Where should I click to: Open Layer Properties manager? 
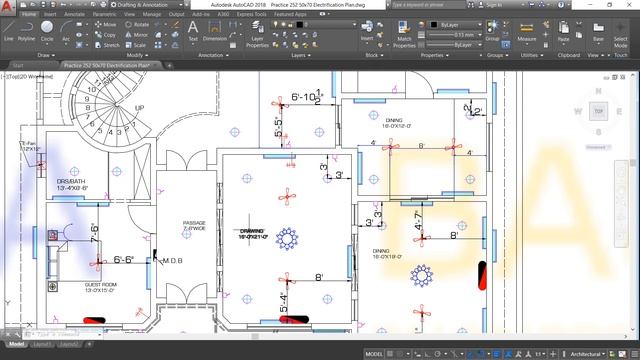coord(257,34)
